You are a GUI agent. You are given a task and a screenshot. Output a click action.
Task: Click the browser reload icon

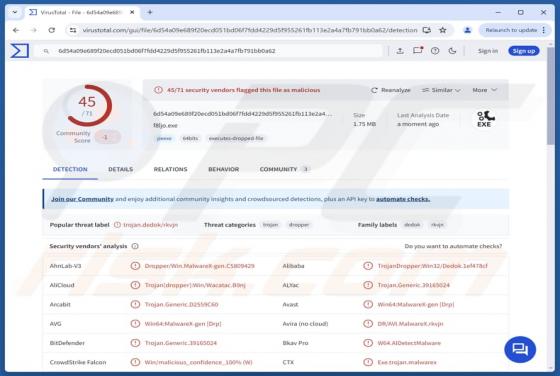52,30
